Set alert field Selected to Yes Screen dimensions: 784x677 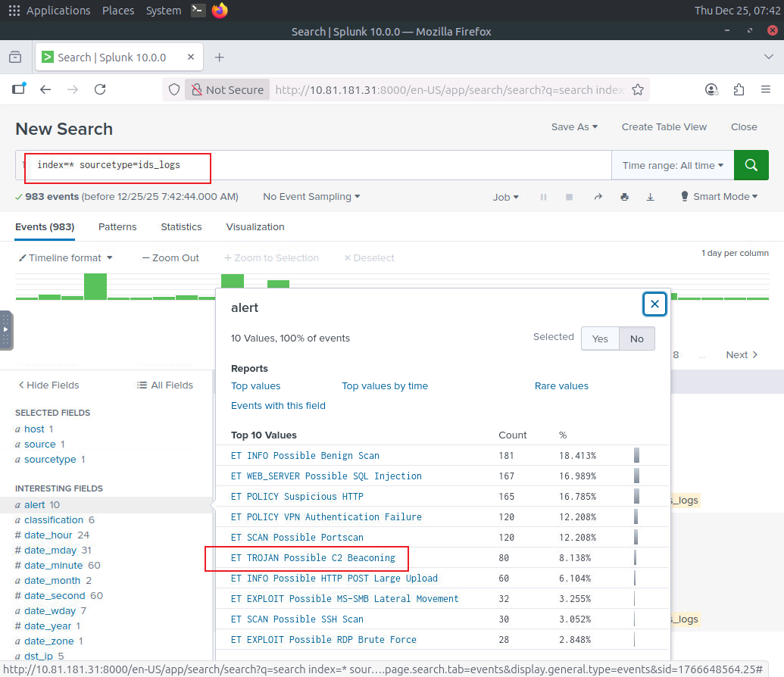[x=600, y=338]
